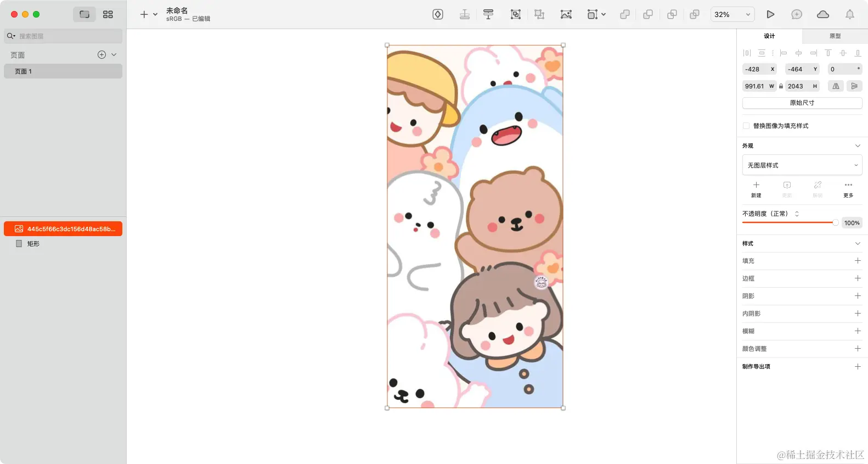The height and width of the screenshot is (464, 868).
Task: Edit the rotation angle field
Action: pyautogui.click(x=845, y=69)
